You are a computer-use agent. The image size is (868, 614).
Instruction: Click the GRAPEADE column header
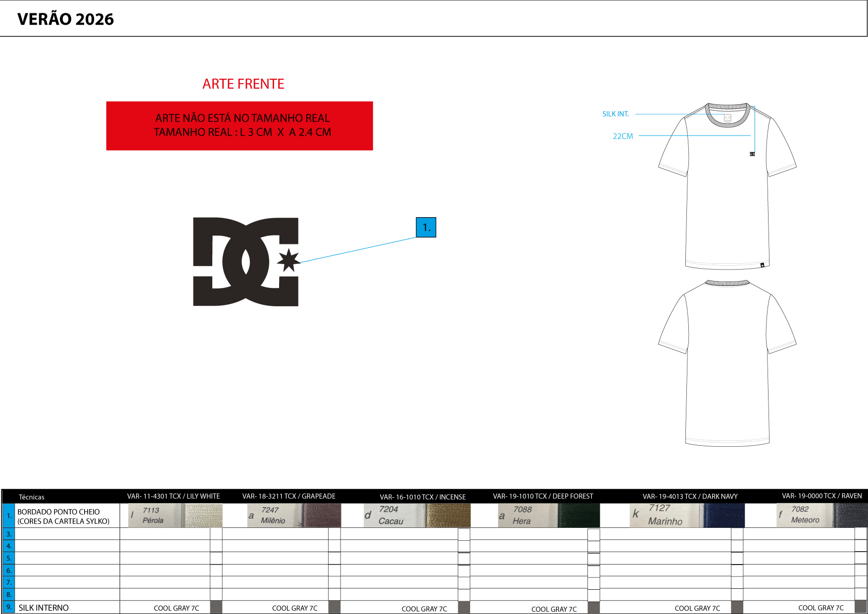(289, 496)
